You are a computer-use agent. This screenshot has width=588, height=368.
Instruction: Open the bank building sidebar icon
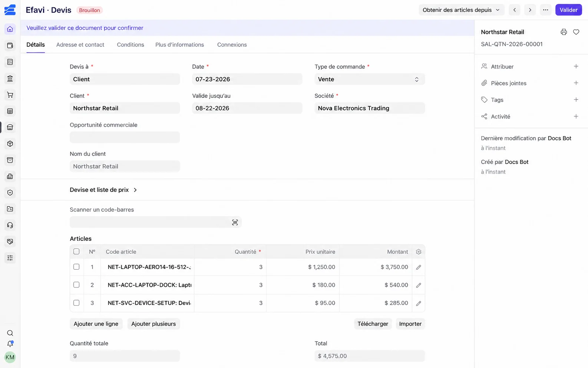(10, 78)
